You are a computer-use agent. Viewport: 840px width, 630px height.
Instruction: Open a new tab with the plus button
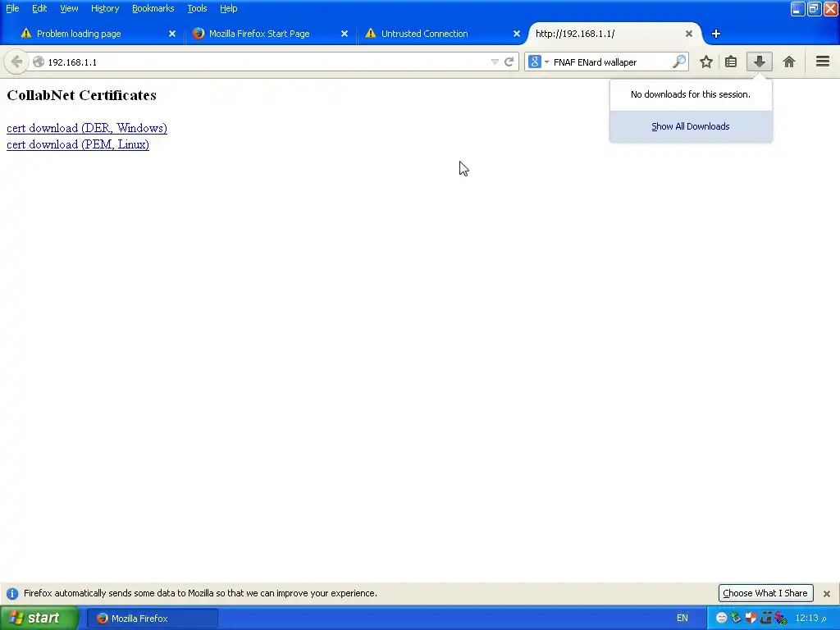tap(715, 34)
